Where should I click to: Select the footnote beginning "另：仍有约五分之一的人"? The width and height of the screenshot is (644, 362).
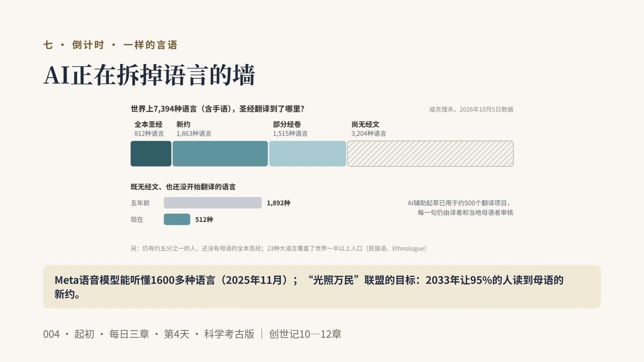pyautogui.click(x=279, y=248)
